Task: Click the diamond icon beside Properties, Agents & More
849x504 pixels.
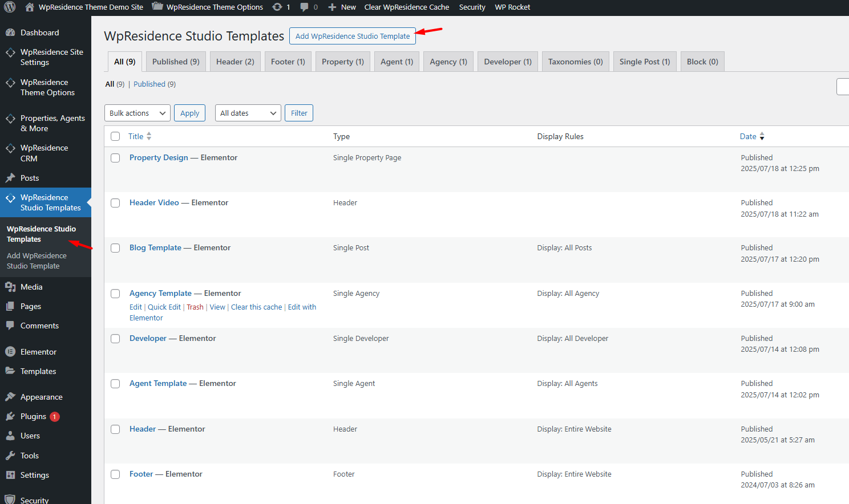Action: (10, 119)
